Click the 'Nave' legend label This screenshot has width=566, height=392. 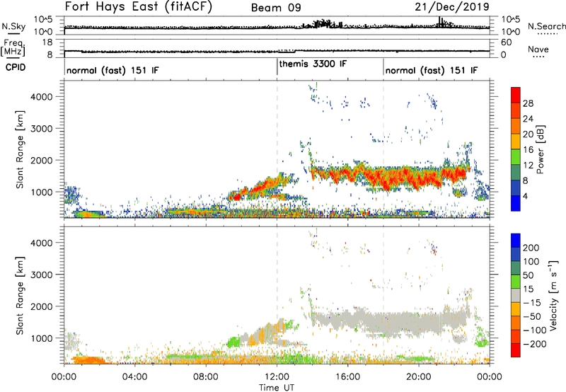point(538,49)
